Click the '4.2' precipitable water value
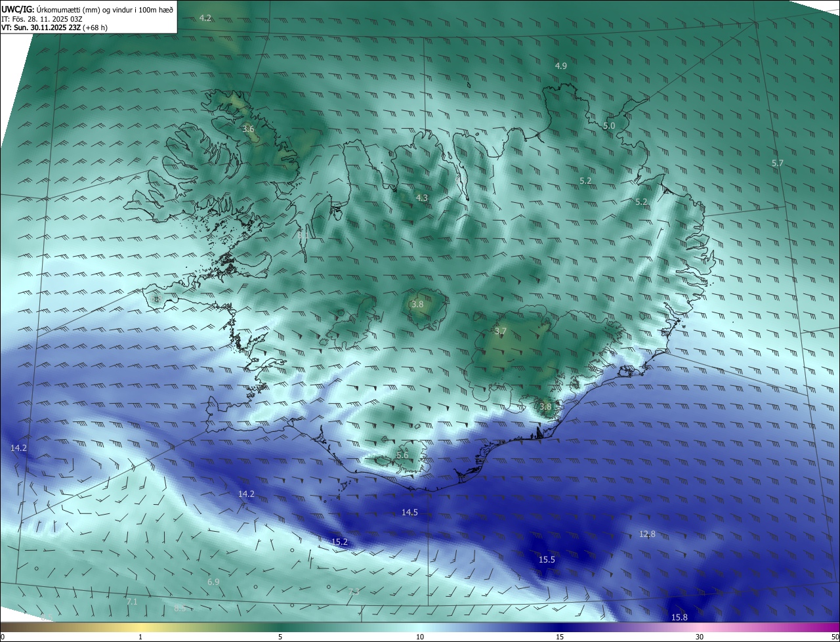Viewport: 840px width, 642px height. (x=205, y=18)
